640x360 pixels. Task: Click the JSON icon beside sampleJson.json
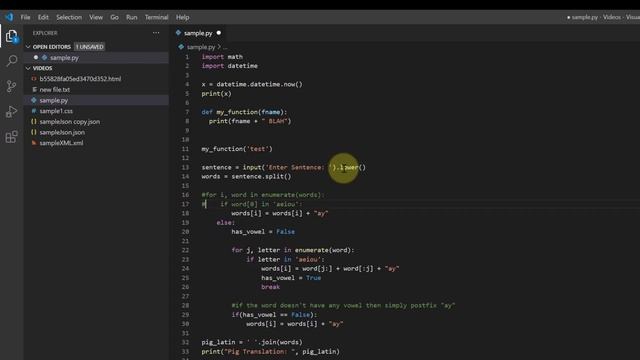tap(34, 132)
